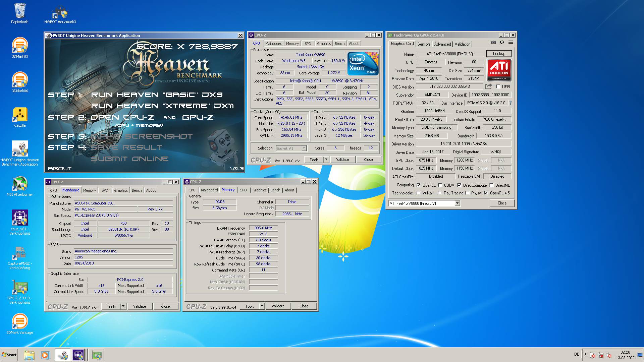This screenshot has width=644, height=362.
Task: Click RUN HEAVEN "XTREME" DX11 in HWBOT Heaven
Action: tap(162, 106)
